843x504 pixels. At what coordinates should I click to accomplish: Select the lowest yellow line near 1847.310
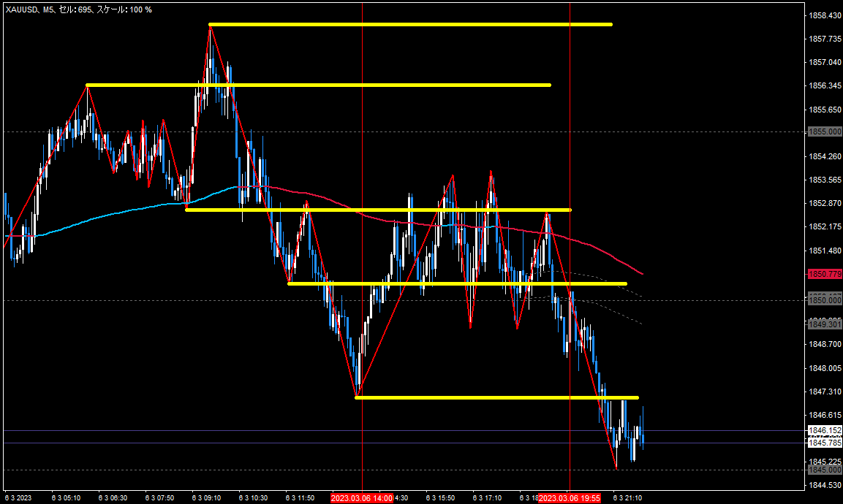pyautogui.click(x=496, y=397)
